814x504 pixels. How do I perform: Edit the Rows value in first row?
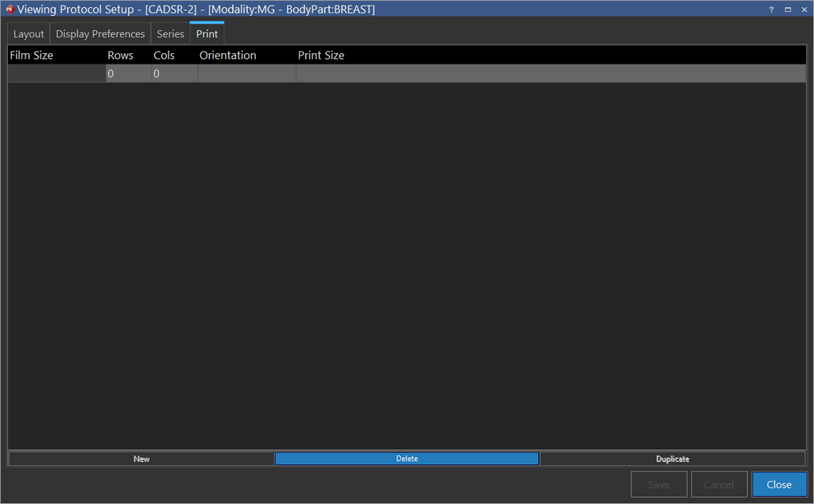tap(129, 74)
